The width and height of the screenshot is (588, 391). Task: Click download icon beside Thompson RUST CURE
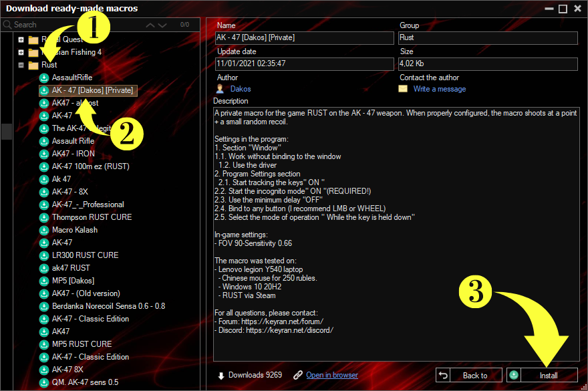(44, 218)
